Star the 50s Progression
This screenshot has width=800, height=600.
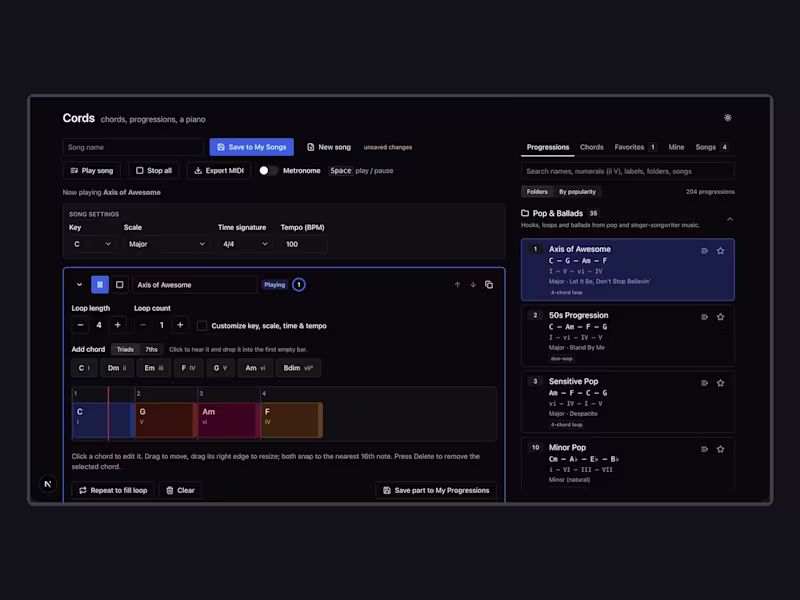(720, 317)
